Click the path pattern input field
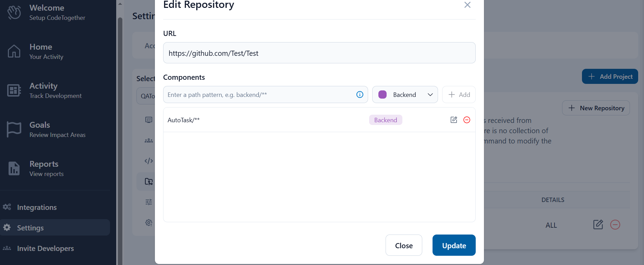Image resolution: width=644 pixels, height=265 pixels. pyautogui.click(x=259, y=94)
